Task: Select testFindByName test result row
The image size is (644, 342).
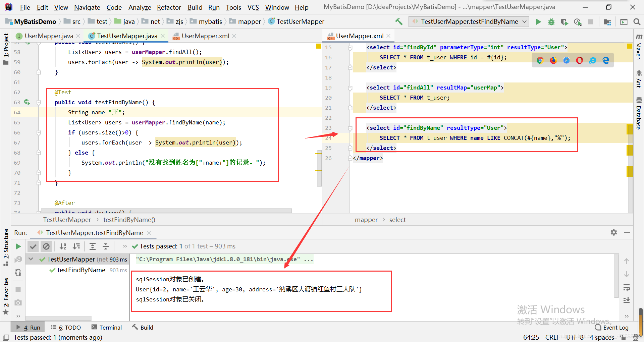Action: pyautogui.click(x=77, y=270)
